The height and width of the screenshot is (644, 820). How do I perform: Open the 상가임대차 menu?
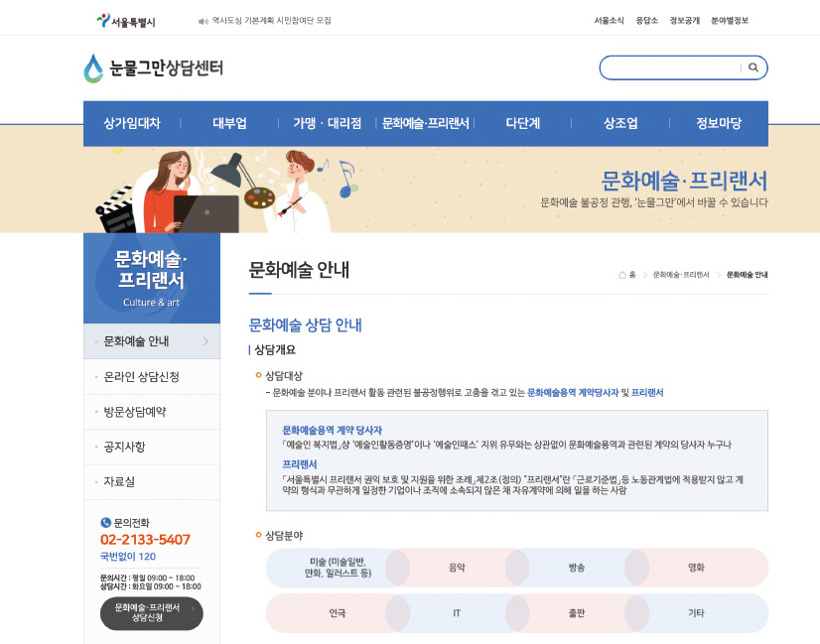pos(132,123)
